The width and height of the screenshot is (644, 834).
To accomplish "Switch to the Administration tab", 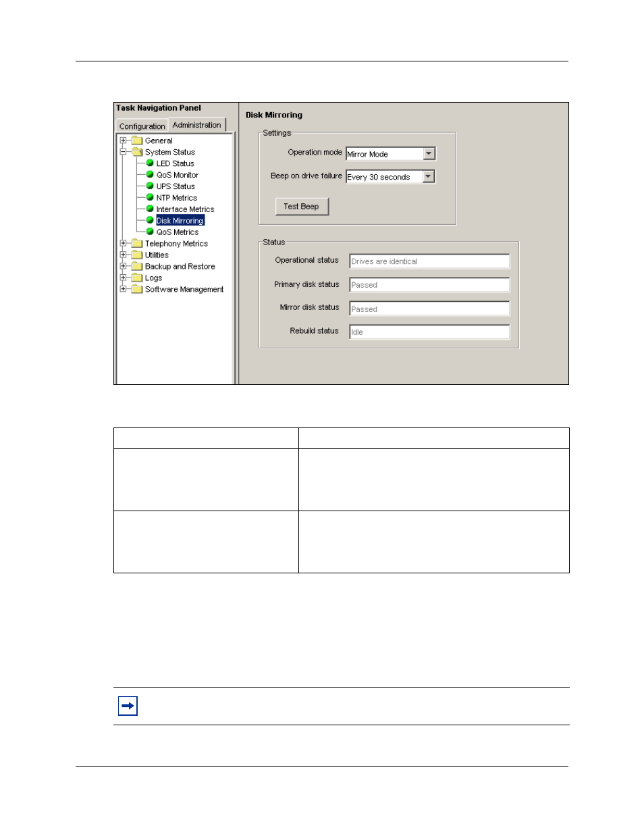I will [196, 125].
